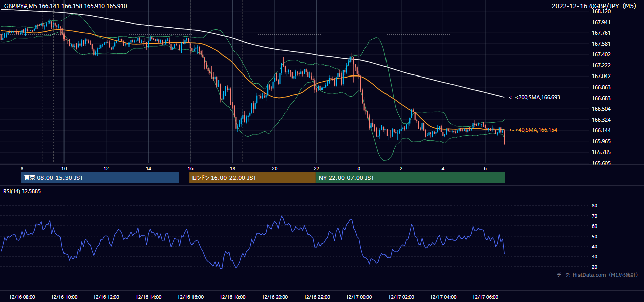Click the '12/16 20:00' bottom time label
Viewport: 644px width, 302px height.
click(275, 297)
